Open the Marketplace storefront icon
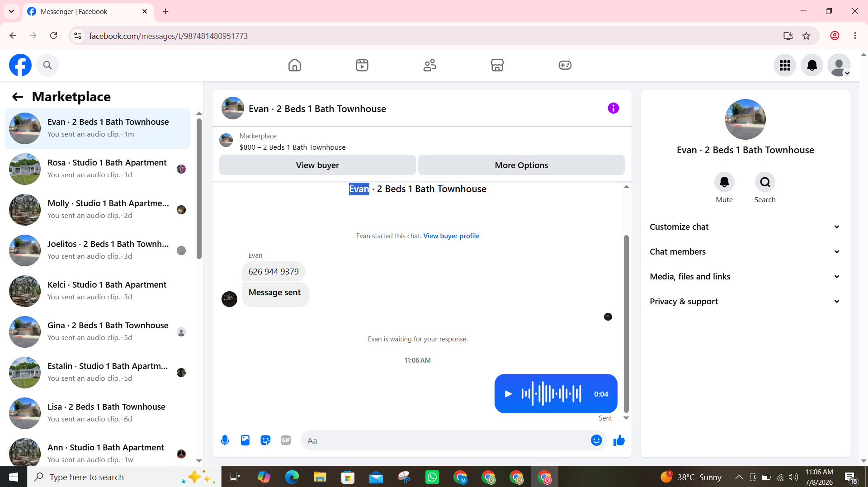 pyautogui.click(x=497, y=65)
